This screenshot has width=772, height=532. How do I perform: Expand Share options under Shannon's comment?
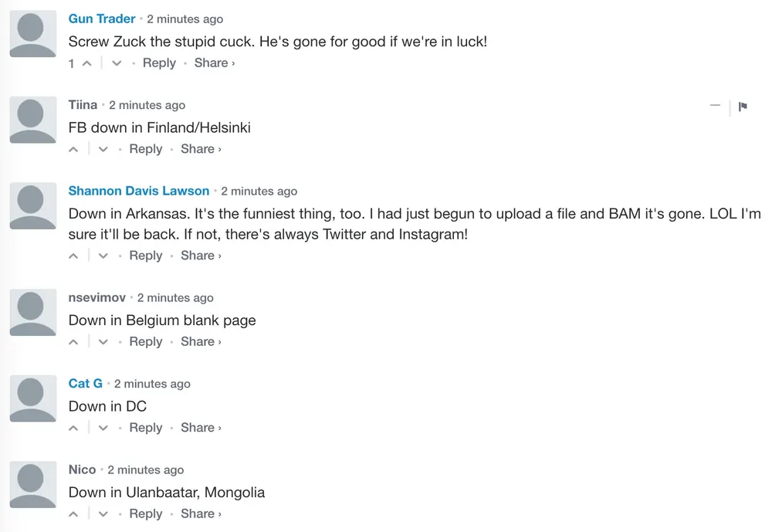(x=201, y=256)
